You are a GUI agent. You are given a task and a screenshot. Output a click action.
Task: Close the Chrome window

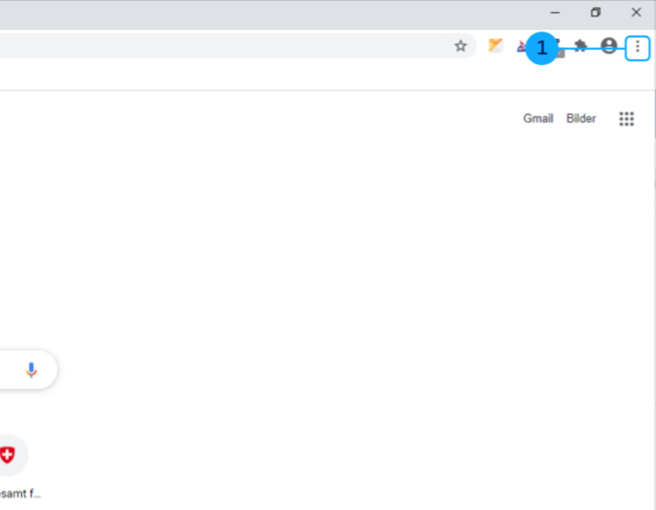(x=636, y=12)
